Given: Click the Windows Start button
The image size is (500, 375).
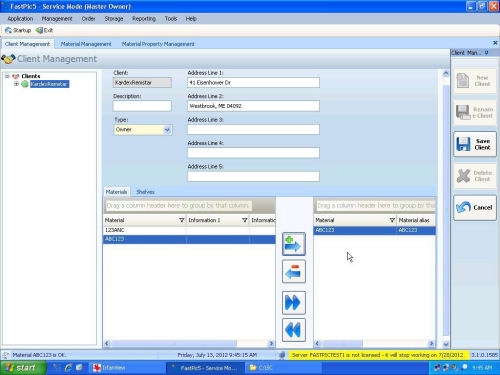Looking at the screenshot, I should tap(23, 368).
